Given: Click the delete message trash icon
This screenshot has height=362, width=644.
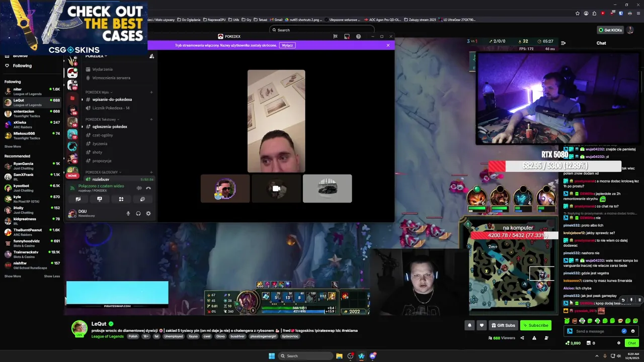Looking at the screenshot, I should click(639, 300).
